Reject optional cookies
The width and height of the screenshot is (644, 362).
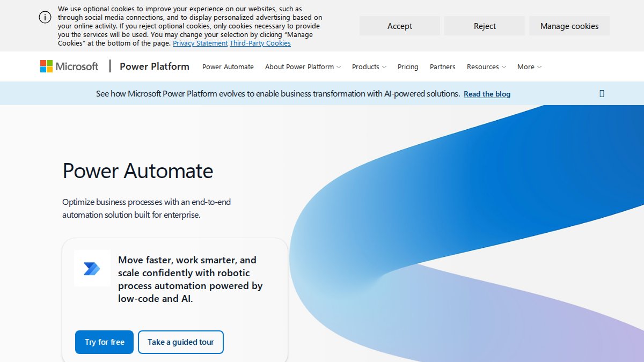click(485, 26)
